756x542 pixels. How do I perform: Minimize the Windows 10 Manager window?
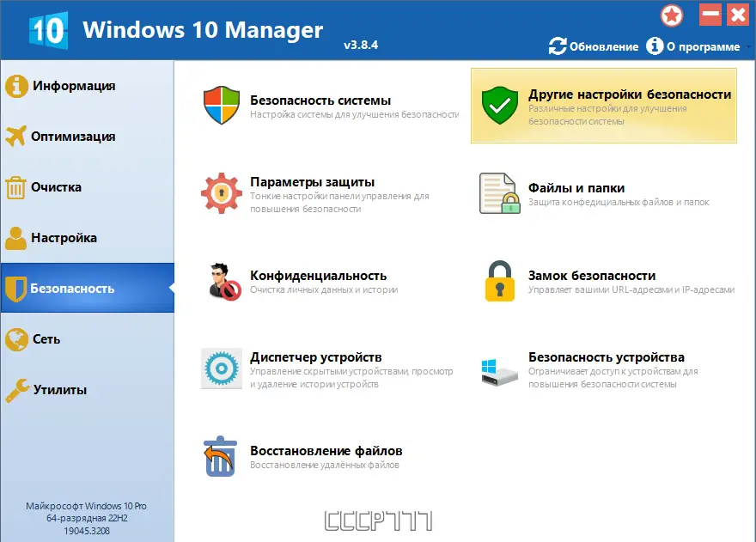click(x=710, y=15)
